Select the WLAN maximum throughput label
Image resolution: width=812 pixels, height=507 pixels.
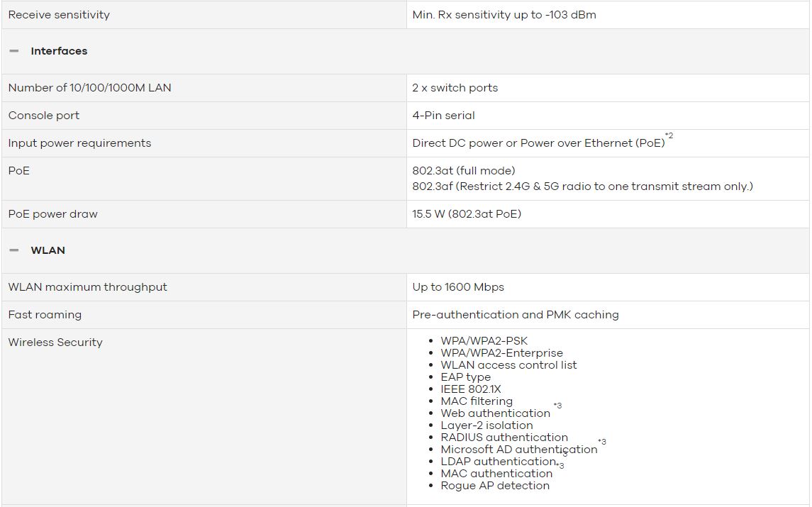click(87, 287)
